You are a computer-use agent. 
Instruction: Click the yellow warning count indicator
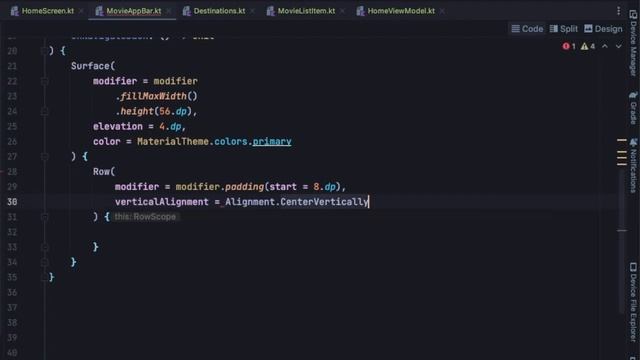(588, 46)
